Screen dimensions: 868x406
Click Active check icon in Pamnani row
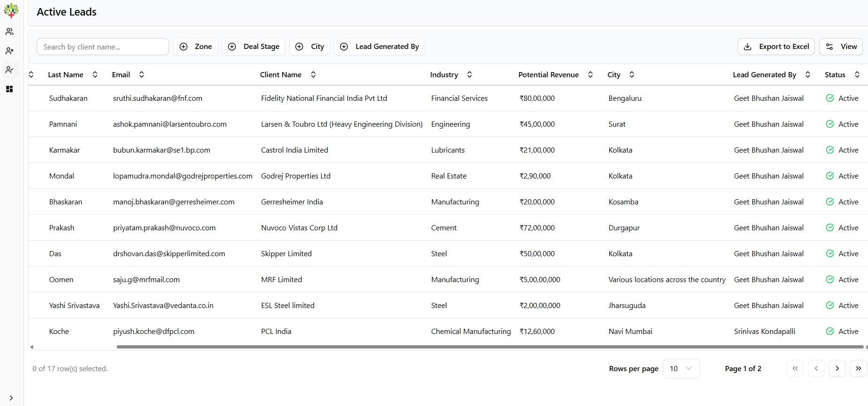(x=830, y=124)
